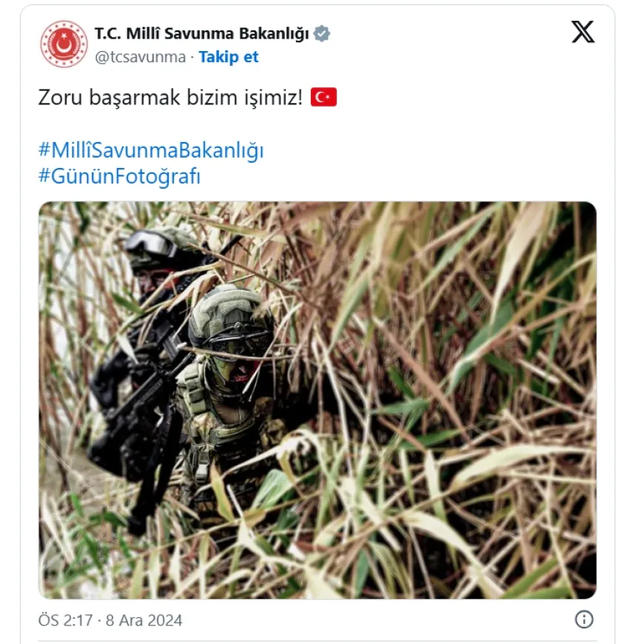Screen dimensions: 644x644
Task: Click the rear soldier's goggles in photo
Action: point(151,245)
